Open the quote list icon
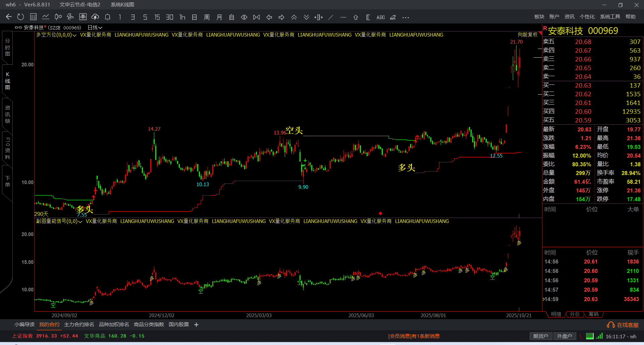The image size is (644, 345). (33, 17)
